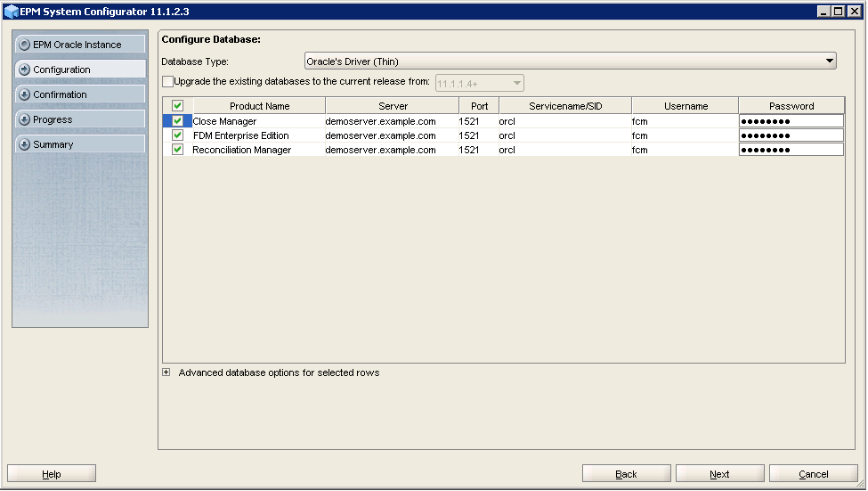Click the arrow icon beside Confirmation step
Viewport: 868px width, 491px height.
[24, 94]
